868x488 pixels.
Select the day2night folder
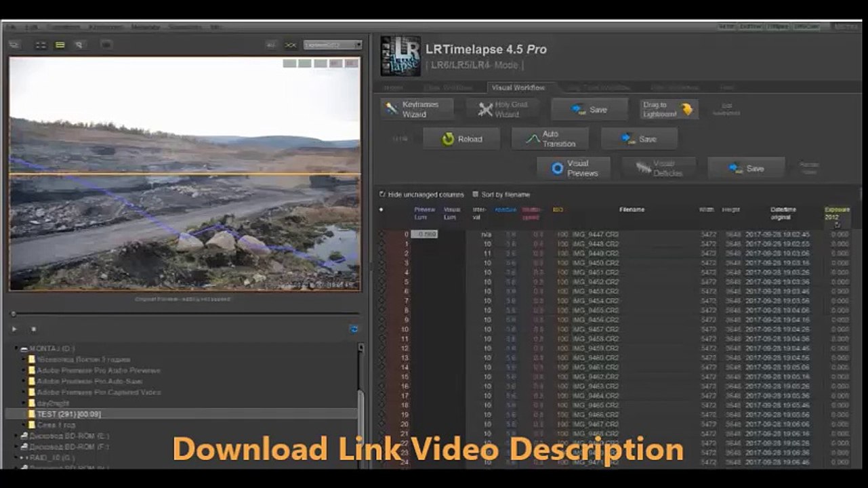pos(53,403)
